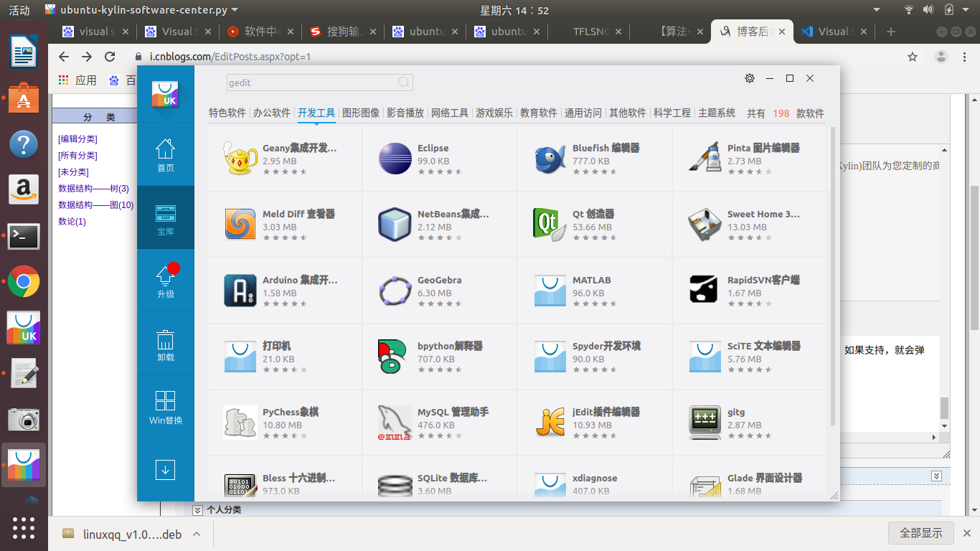Click the download arrow icon in sidebar
This screenshot has width=980, height=551.
(x=166, y=470)
